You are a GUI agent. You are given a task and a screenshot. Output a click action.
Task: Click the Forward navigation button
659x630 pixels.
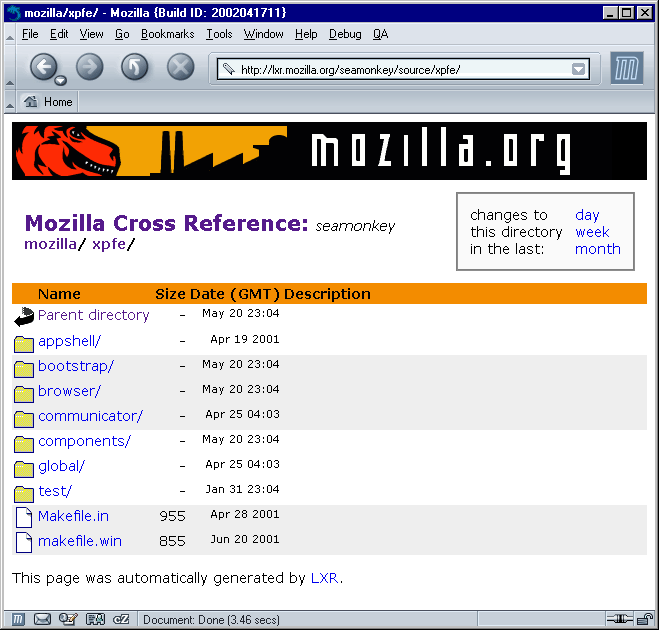coord(90,67)
